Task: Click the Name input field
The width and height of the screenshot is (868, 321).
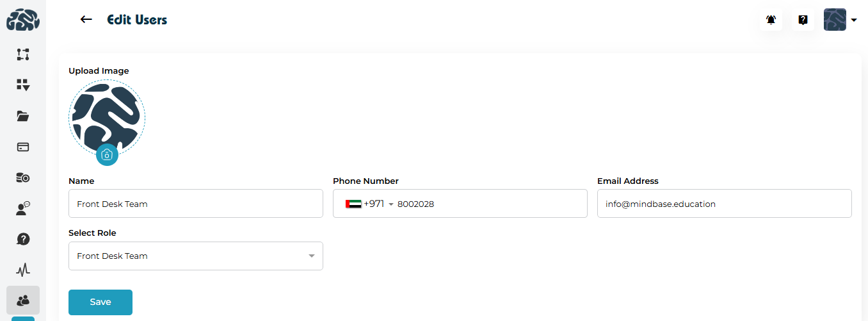Action: coord(195,204)
